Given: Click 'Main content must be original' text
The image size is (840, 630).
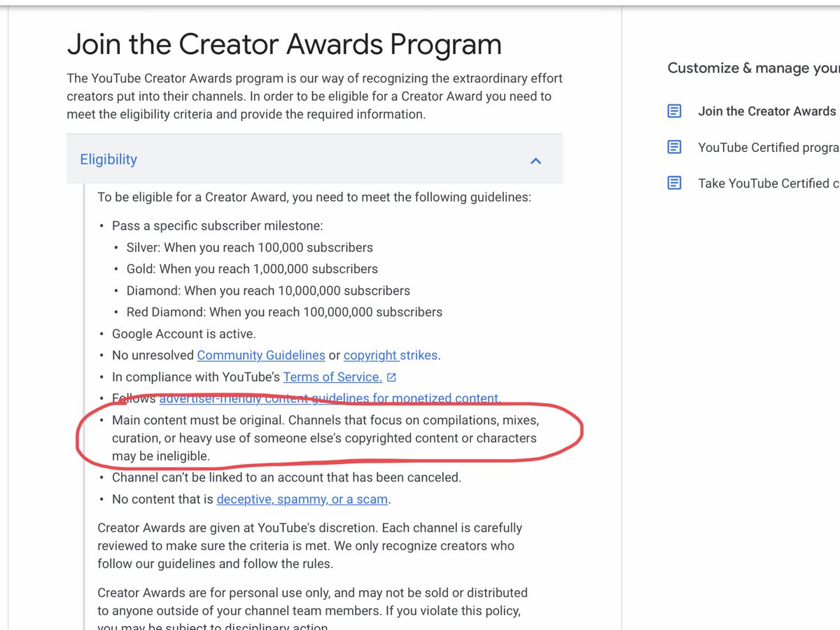Looking at the screenshot, I should click(x=199, y=421).
